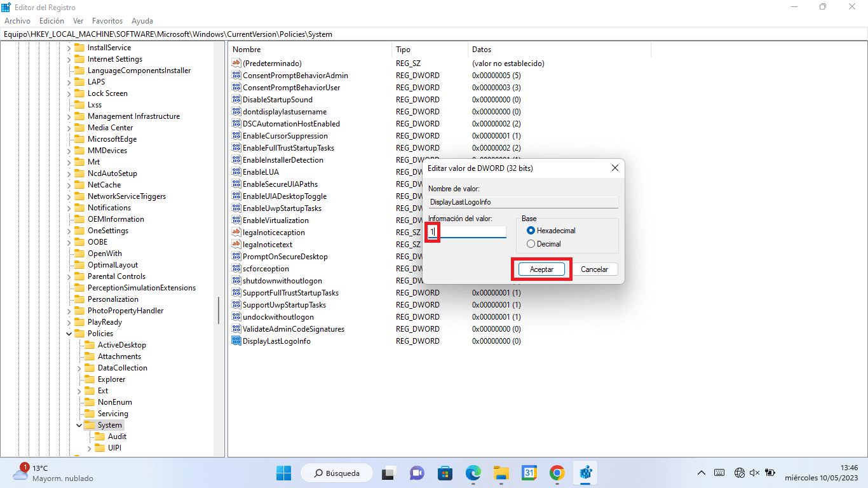The width and height of the screenshot is (868, 488).
Task: Click the Explorer folder icon in tree
Action: (x=90, y=379)
